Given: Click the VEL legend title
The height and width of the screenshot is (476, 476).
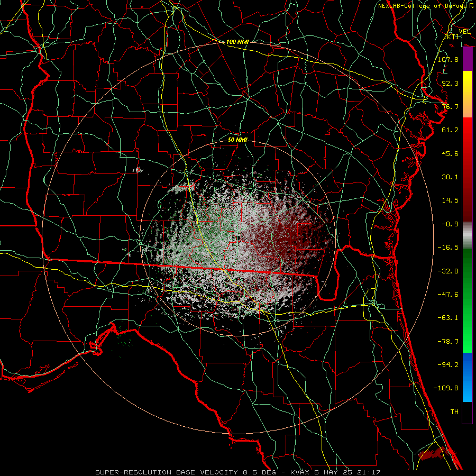Looking at the screenshot, I should pos(464,32).
